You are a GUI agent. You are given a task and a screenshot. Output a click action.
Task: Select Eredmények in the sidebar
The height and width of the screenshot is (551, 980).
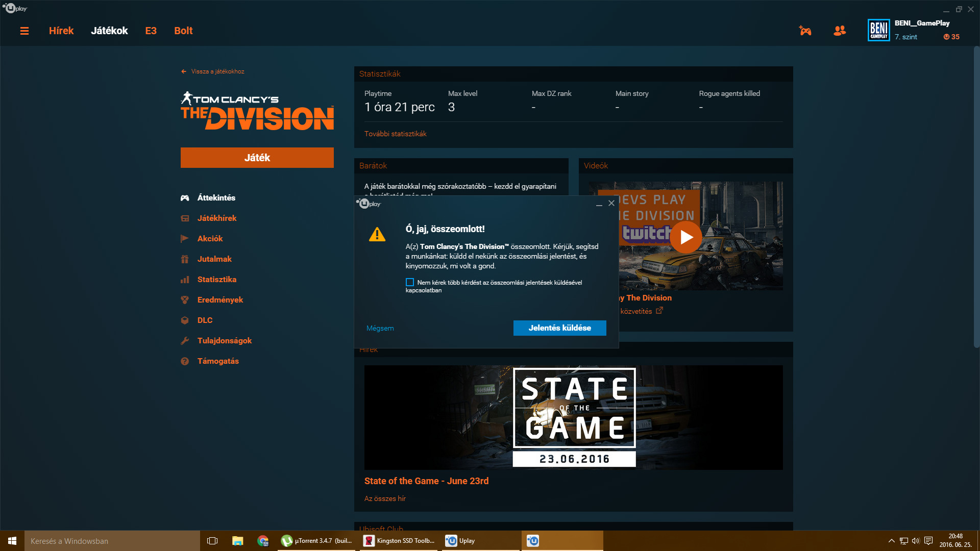tap(220, 300)
